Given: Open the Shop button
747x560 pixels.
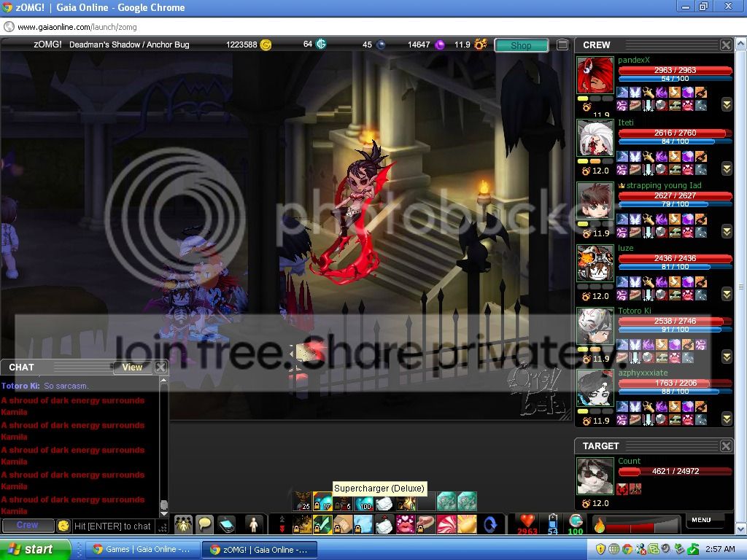Looking at the screenshot, I should (521, 45).
